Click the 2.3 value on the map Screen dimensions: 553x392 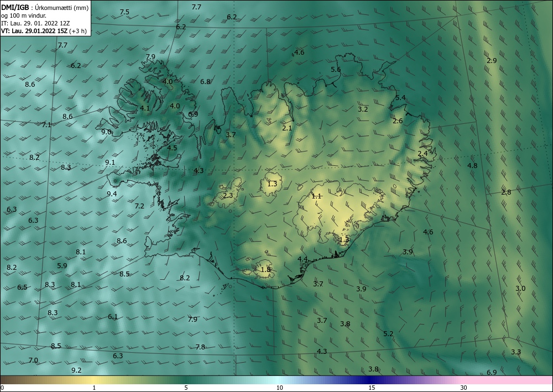click(x=228, y=195)
